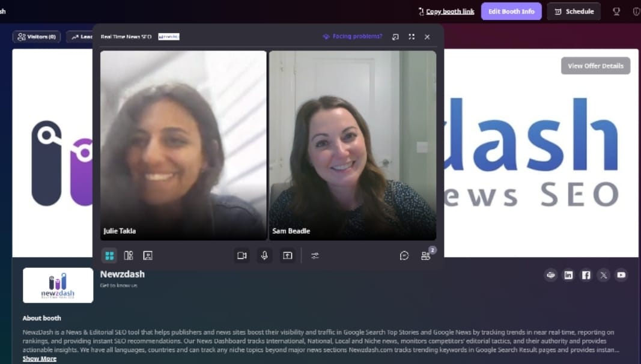Switch to the Leads tab
This screenshot has width=641, height=364.
click(84, 37)
